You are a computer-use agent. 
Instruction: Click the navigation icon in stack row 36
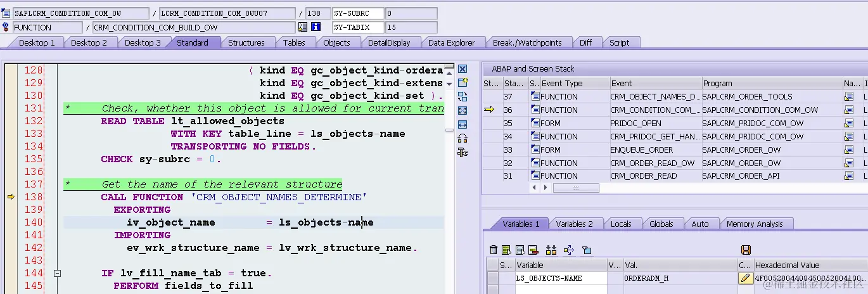point(848,110)
